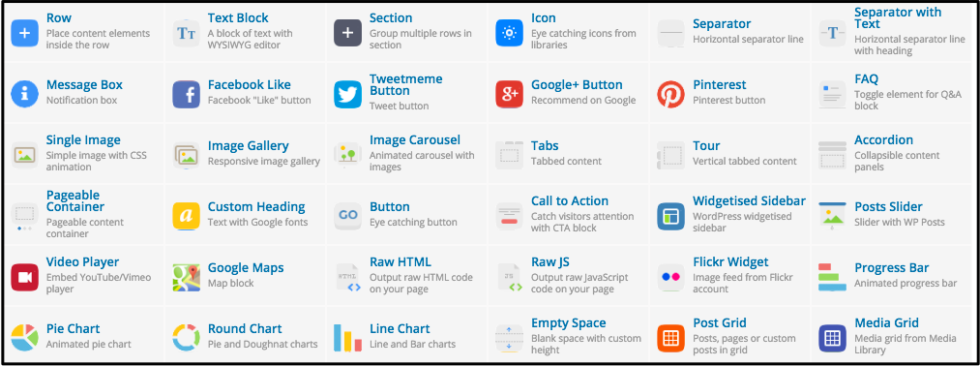Click the blue plus Row icon
Image resolution: width=980 pixels, height=366 pixels.
tap(25, 33)
